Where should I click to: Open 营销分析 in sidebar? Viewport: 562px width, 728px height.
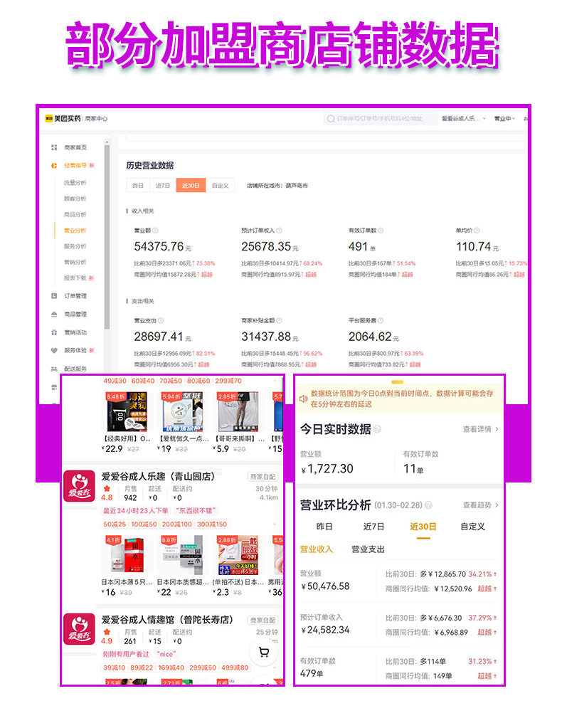click(x=75, y=262)
